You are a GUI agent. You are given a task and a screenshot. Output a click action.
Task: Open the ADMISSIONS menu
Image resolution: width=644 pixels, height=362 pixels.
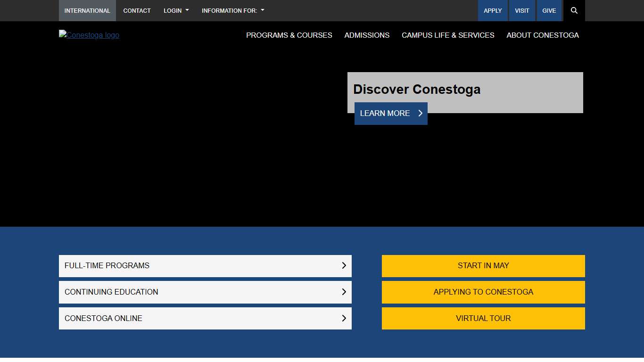367,35
